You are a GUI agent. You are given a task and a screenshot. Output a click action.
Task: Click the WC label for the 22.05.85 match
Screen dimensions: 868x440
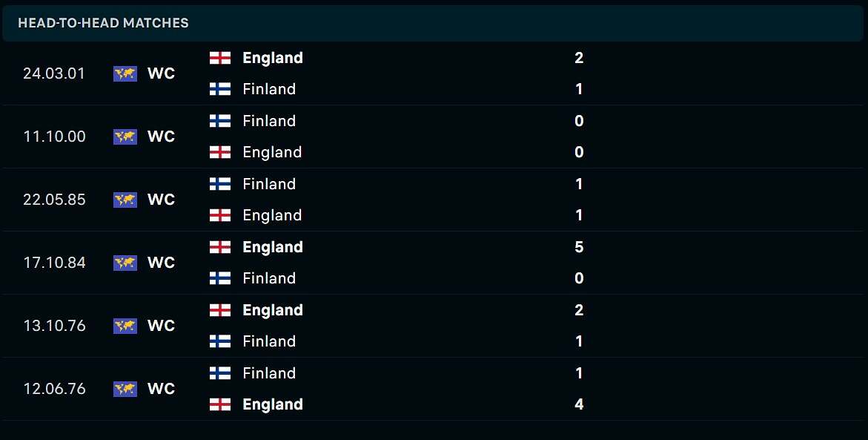[161, 200]
